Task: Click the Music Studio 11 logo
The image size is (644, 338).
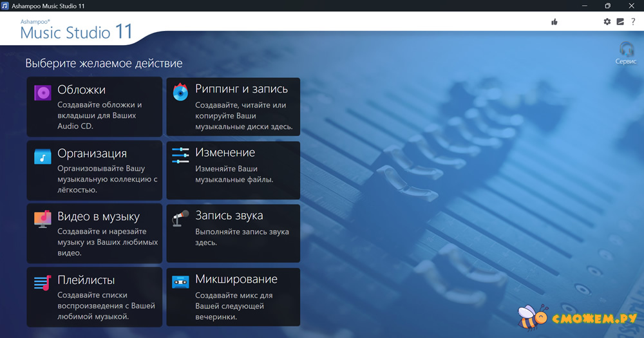Action: (76, 30)
